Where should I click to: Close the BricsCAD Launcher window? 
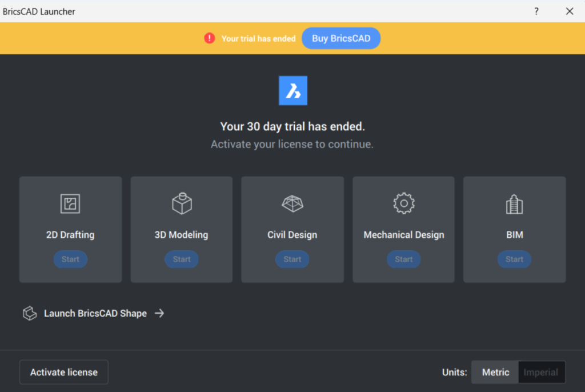click(x=570, y=11)
